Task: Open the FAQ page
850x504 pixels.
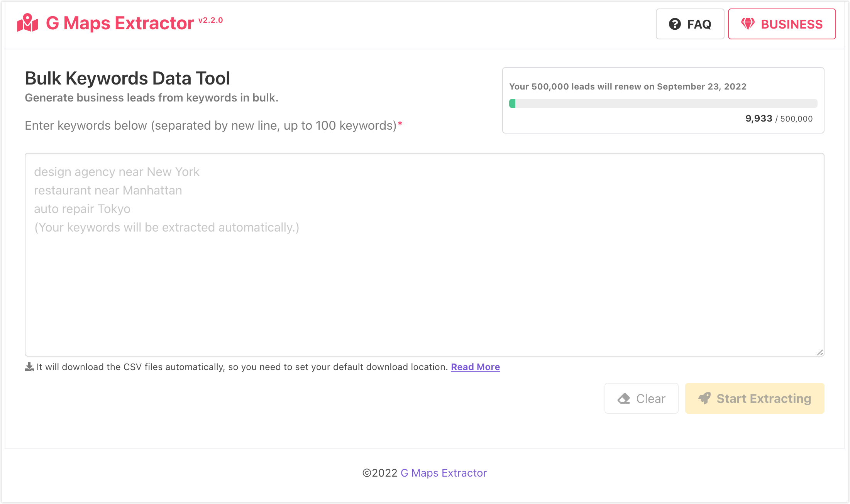Action: click(x=690, y=24)
